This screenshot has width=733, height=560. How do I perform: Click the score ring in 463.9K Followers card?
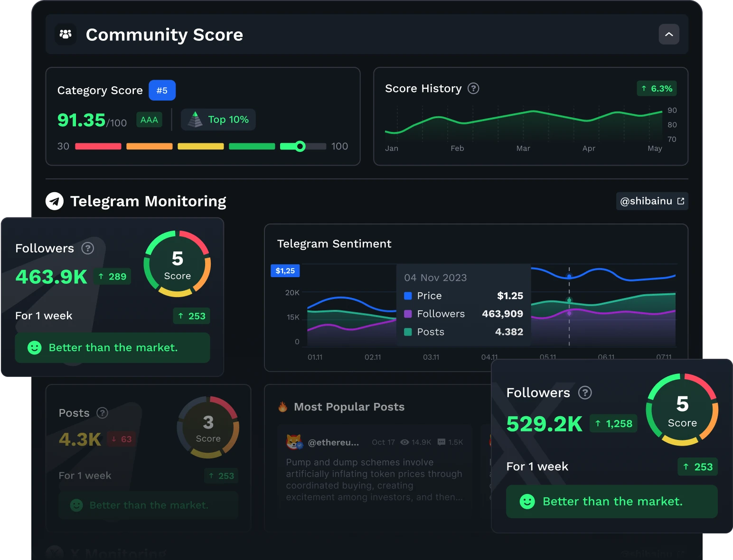177,264
